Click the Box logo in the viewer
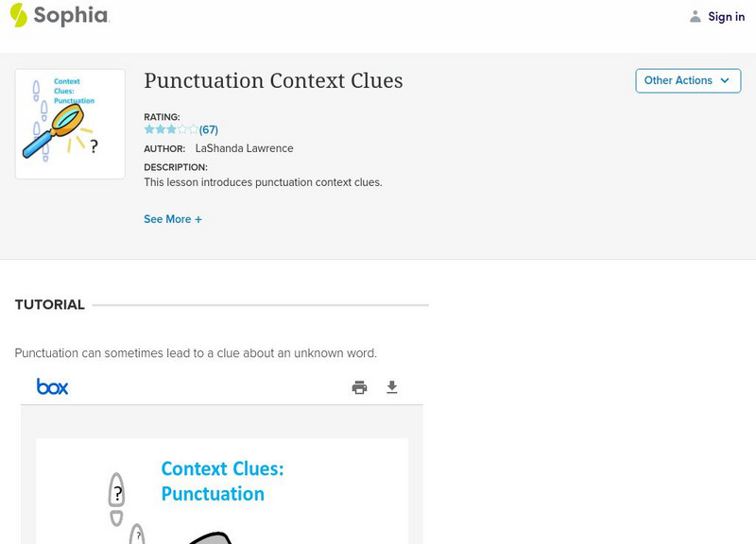 coord(52,386)
